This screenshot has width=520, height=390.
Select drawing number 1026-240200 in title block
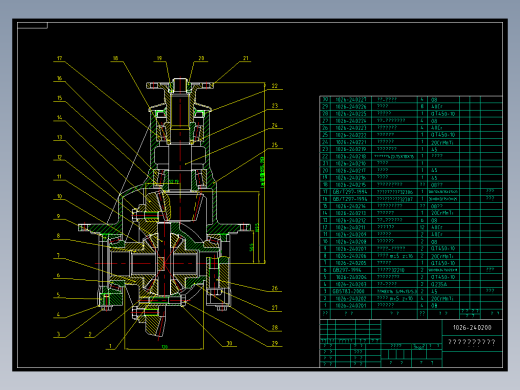click(x=472, y=328)
